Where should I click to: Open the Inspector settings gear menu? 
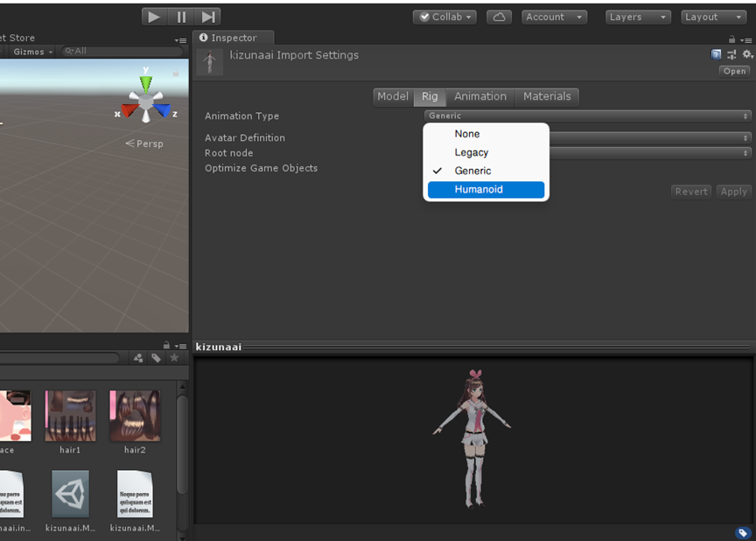click(746, 54)
